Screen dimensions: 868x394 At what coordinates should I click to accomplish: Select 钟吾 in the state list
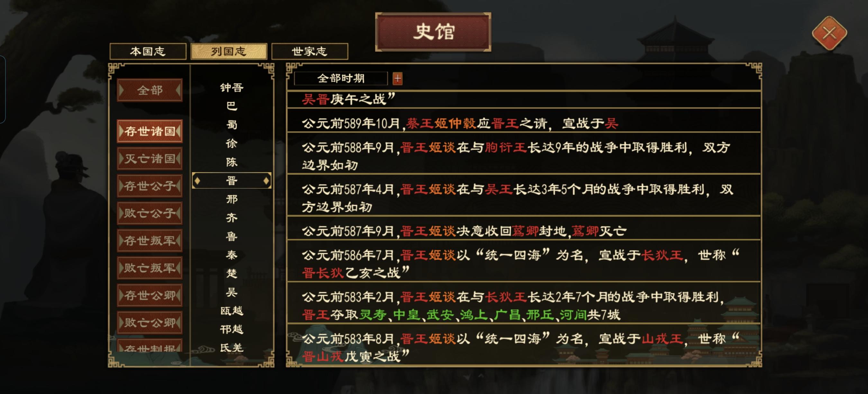[x=231, y=88]
